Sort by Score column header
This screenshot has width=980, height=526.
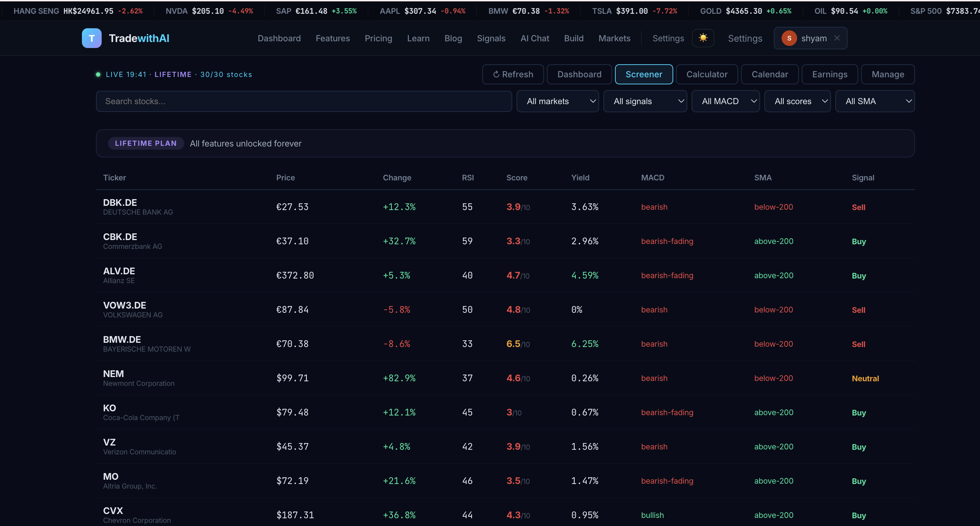coord(516,178)
